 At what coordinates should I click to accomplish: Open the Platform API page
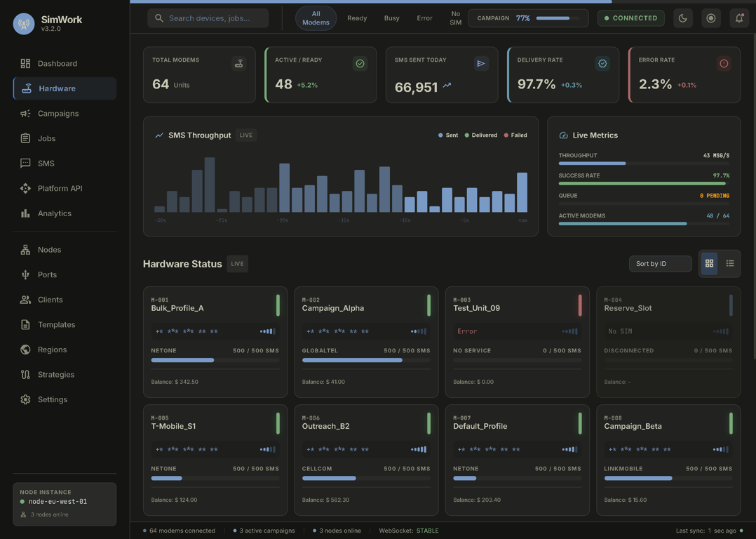point(60,188)
